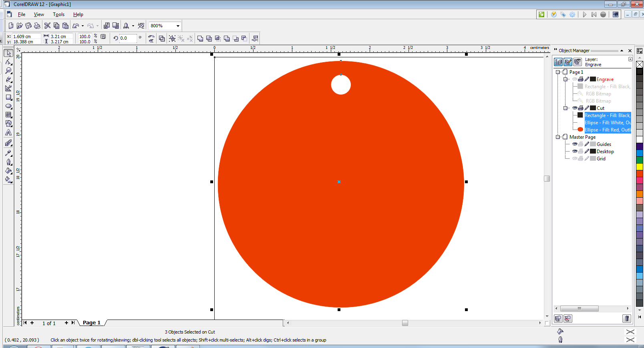Screen dimensions: 644x348
Task: Click the green swatch in color palette
Action: click(640, 160)
